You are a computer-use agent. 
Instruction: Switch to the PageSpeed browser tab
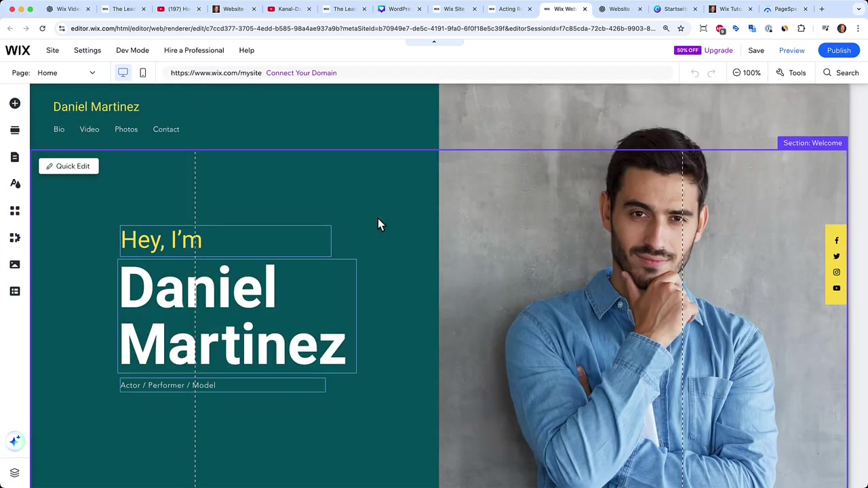coord(785,9)
